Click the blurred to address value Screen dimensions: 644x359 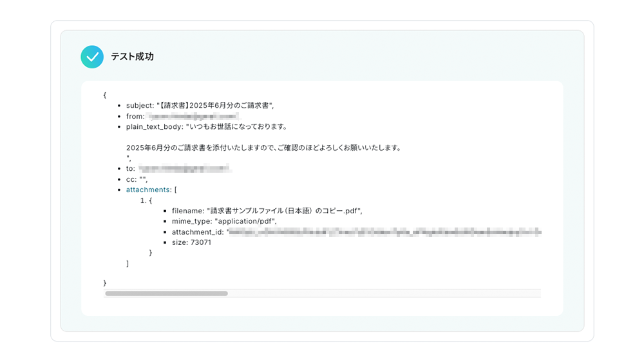coord(184,169)
